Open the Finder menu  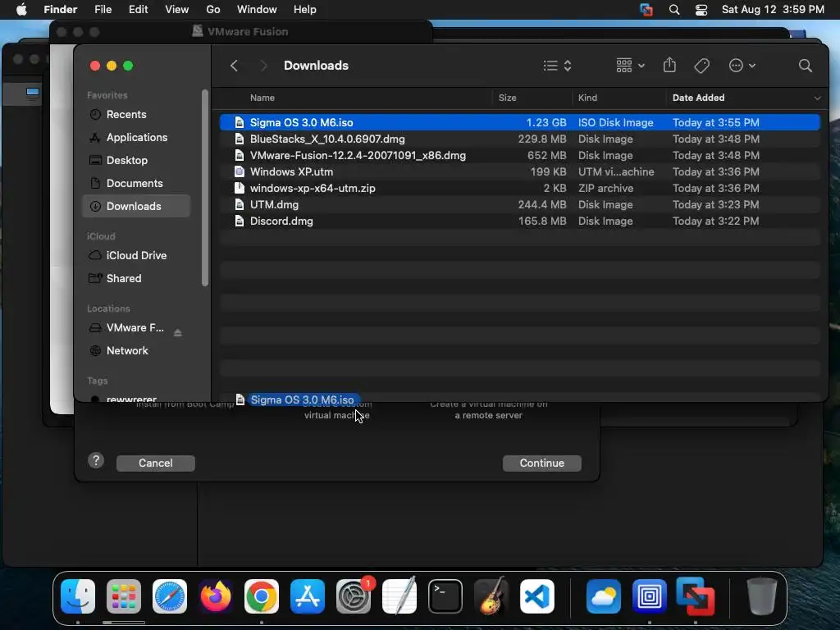pos(61,10)
